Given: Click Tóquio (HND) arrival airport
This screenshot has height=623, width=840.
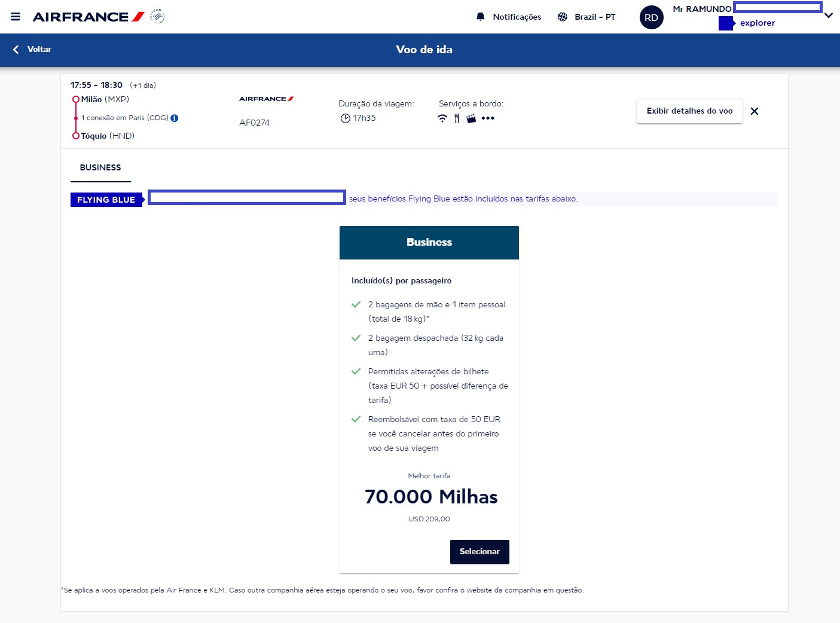Looking at the screenshot, I should pyautogui.click(x=108, y=136).
